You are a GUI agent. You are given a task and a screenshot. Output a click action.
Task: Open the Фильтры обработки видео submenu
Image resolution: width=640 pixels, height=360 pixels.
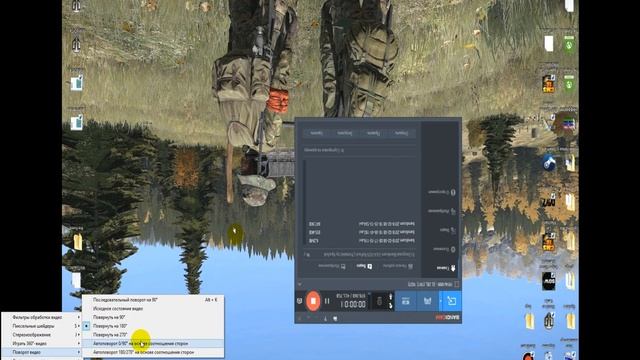(x=42, y=317)
